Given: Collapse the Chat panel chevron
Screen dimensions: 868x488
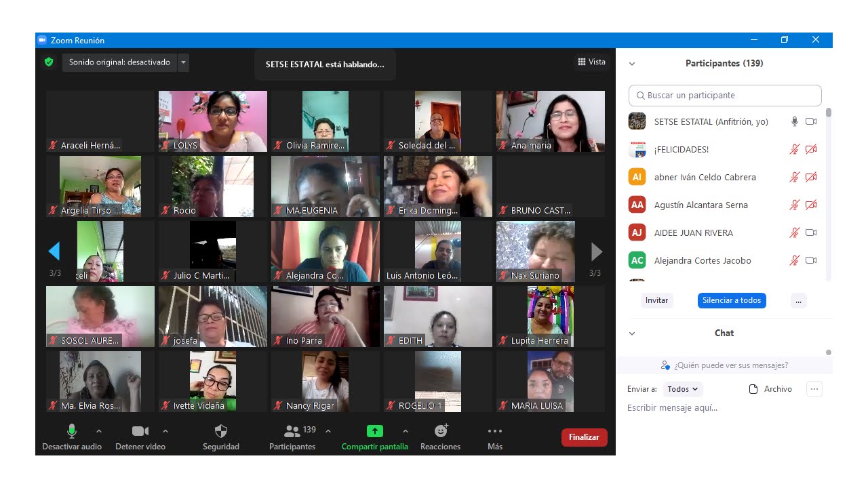Looking at the screenshot, I should pyautogui.click(x=632, y=333).
